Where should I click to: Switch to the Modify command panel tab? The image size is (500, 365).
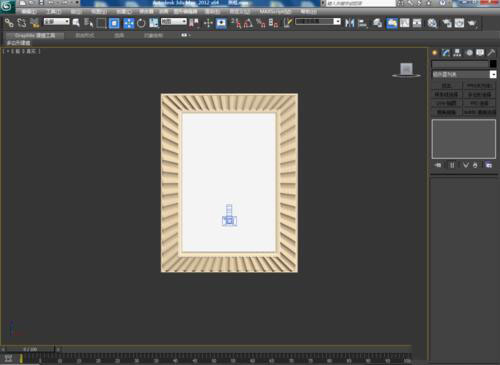click(x=446, y=53)
